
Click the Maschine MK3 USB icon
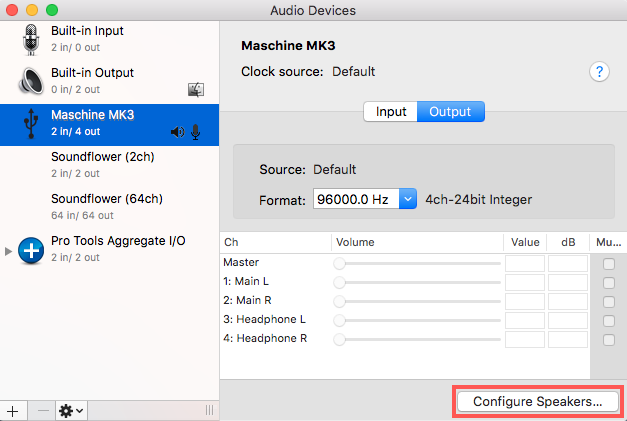click(31, 124)
